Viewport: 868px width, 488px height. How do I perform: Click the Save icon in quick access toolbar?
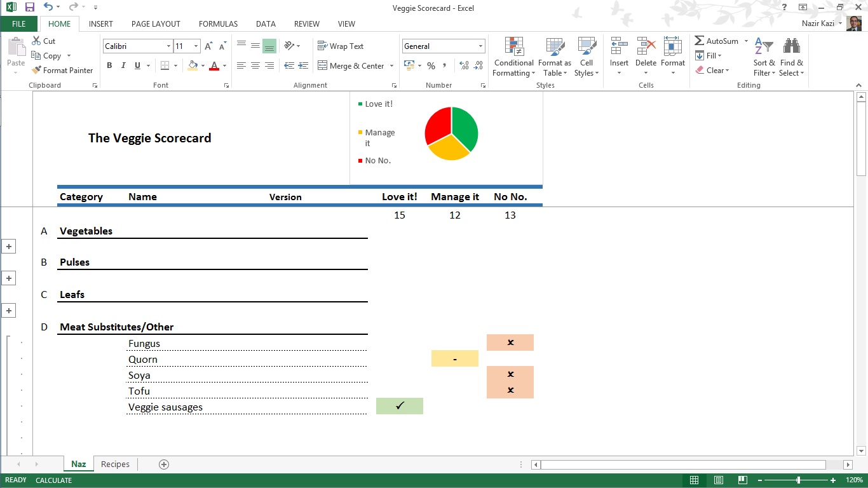30,8
